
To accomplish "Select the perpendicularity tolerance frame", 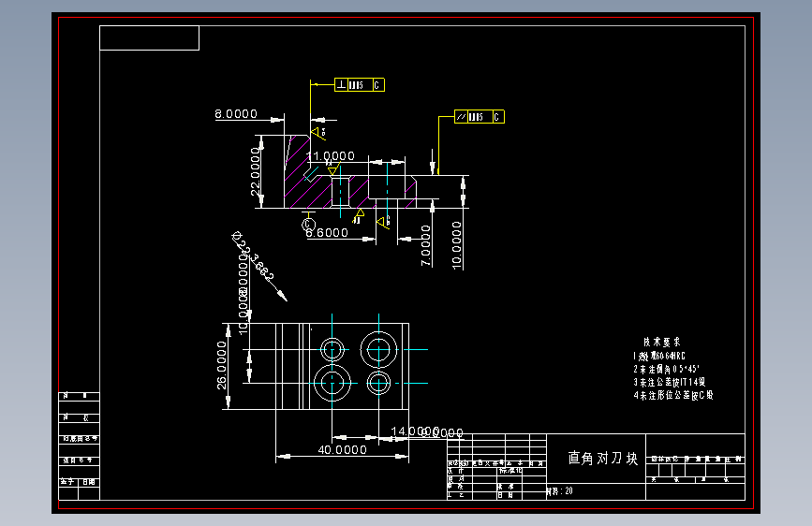I will [x=360, y=85].
